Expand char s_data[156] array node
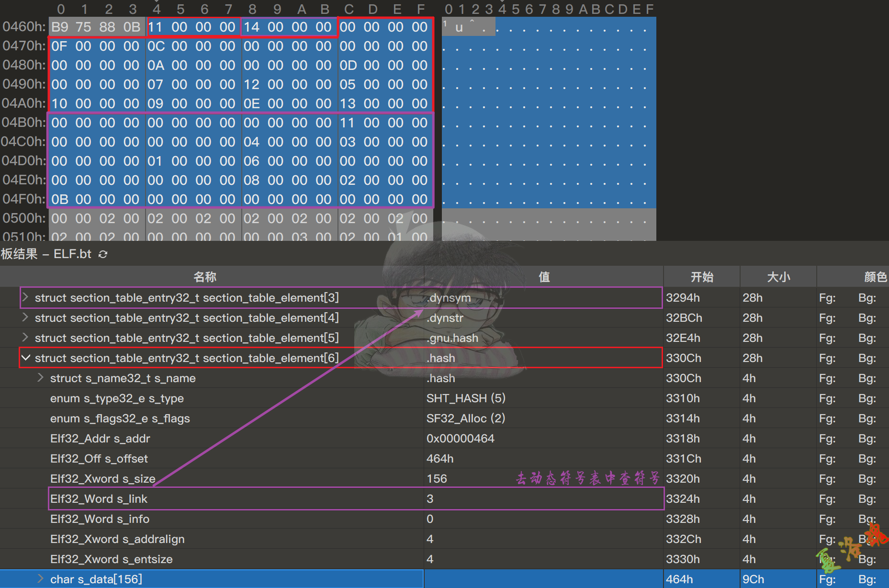Screen dimensions: 889x588 click(x=41, y=579)
